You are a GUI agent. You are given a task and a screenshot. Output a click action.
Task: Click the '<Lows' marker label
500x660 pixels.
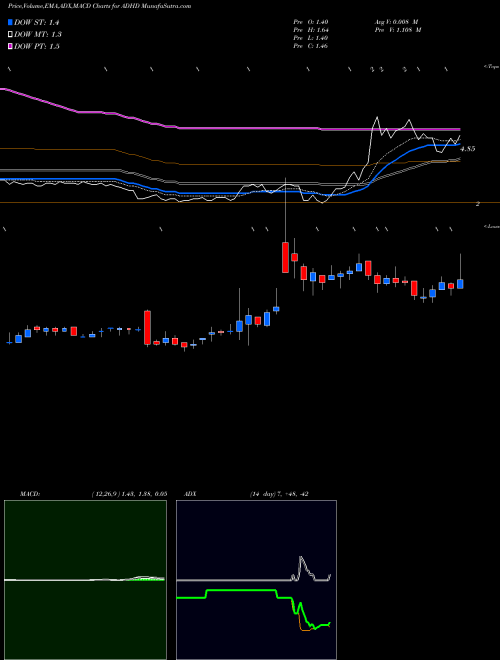[491, 226]
